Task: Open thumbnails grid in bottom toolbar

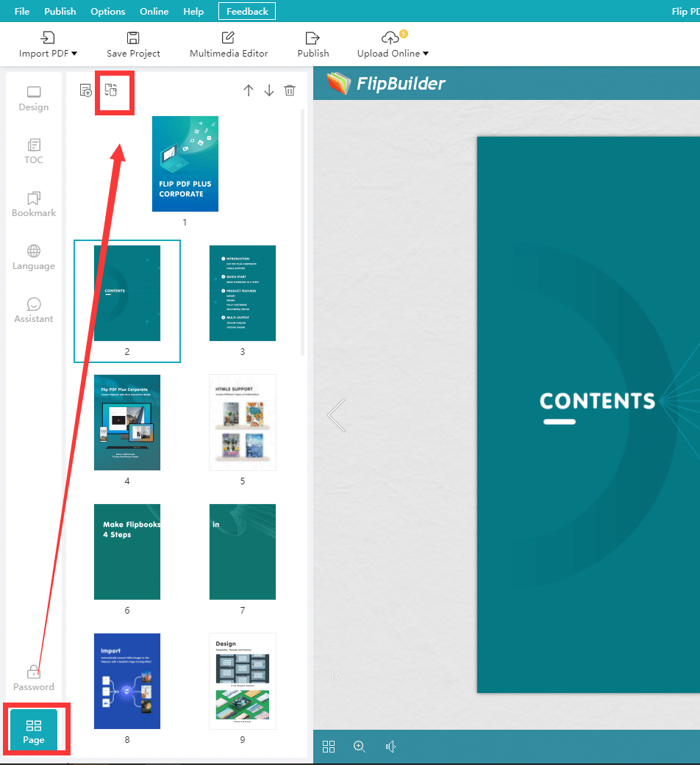Action: [329, 747]
